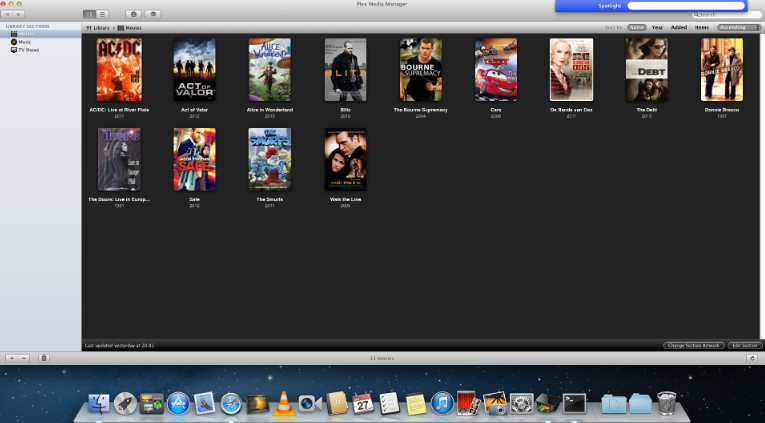Open Finder from the Dock
This screenshot has width=765, height=423.
pyautogui.click(x=99, y=404)
